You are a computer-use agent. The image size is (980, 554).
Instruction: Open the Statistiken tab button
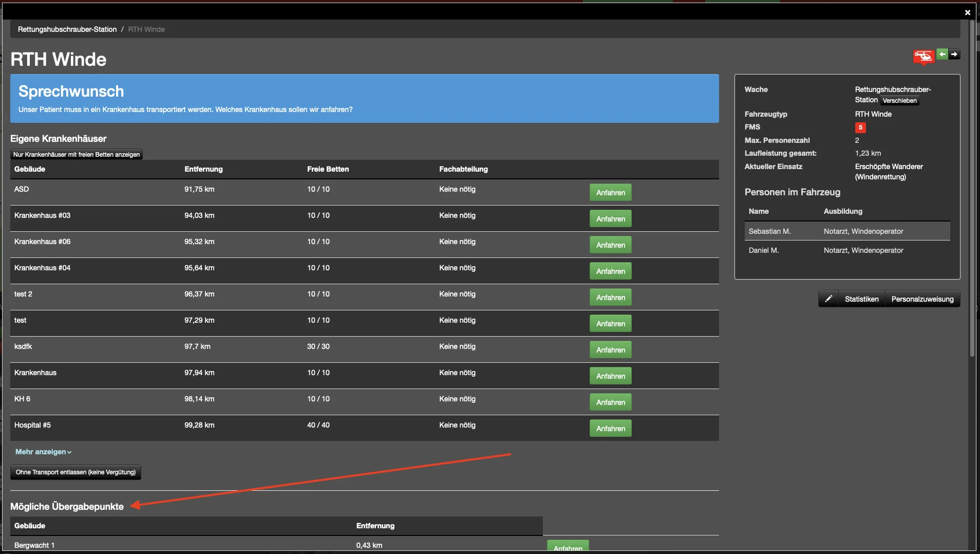tap(861, 299)
